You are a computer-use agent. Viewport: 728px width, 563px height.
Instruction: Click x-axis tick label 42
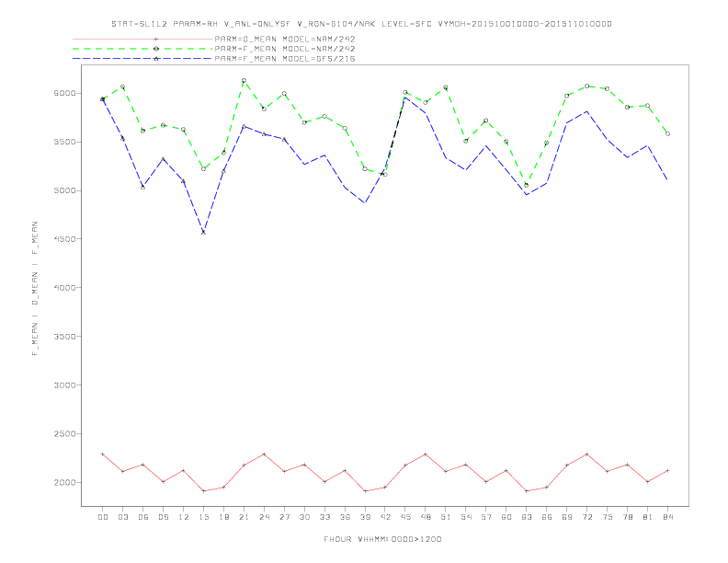tap(385, 517)
